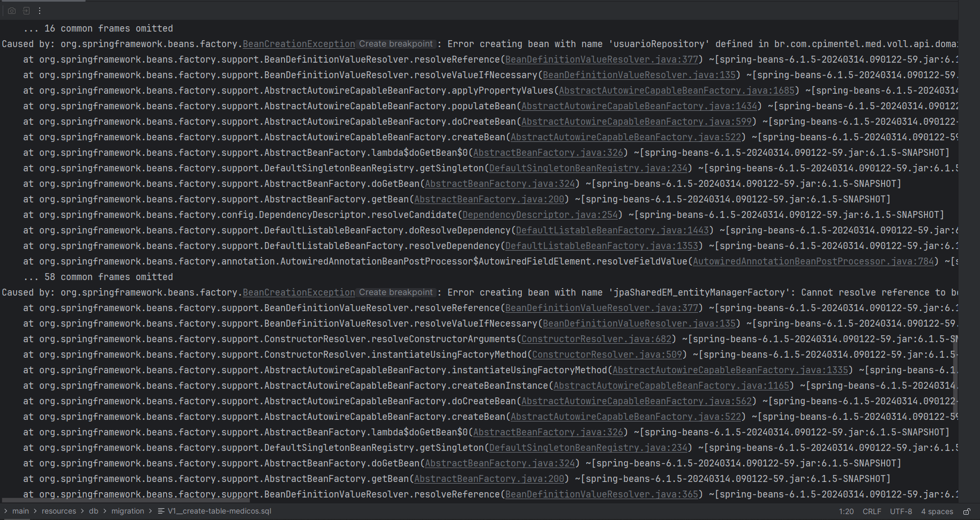980x520 pixels.
Task: Open DefaultListableBeanFactory.java:1443 link
Action: click(612, 230)
